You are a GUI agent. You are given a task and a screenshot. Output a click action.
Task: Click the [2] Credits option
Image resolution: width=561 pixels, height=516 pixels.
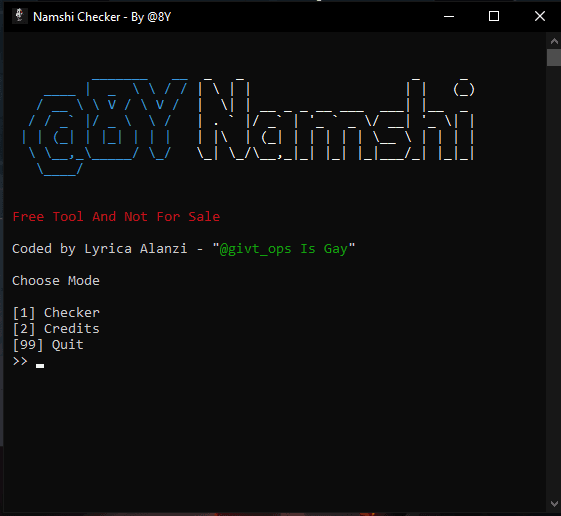pyautogui.click(x=56, y=328)
